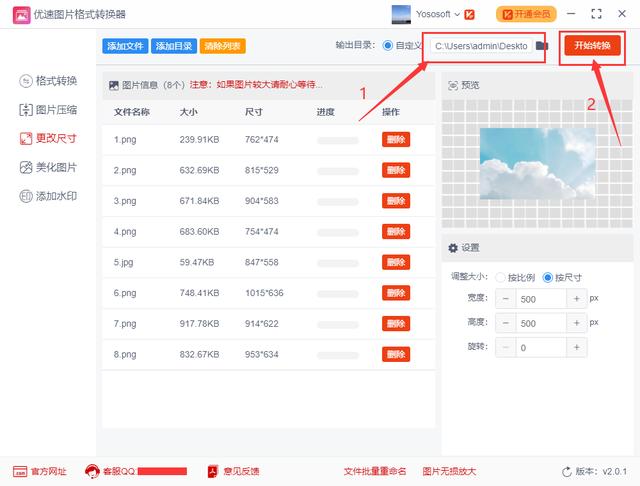Decrease width with the minus button
640x486 pixels.
pos(506,299)
